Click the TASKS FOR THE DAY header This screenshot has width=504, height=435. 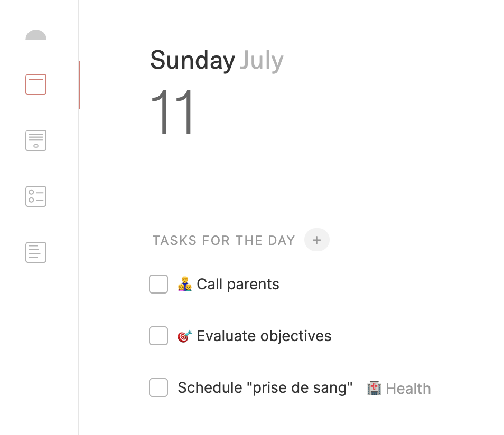[x=223, y=241]
